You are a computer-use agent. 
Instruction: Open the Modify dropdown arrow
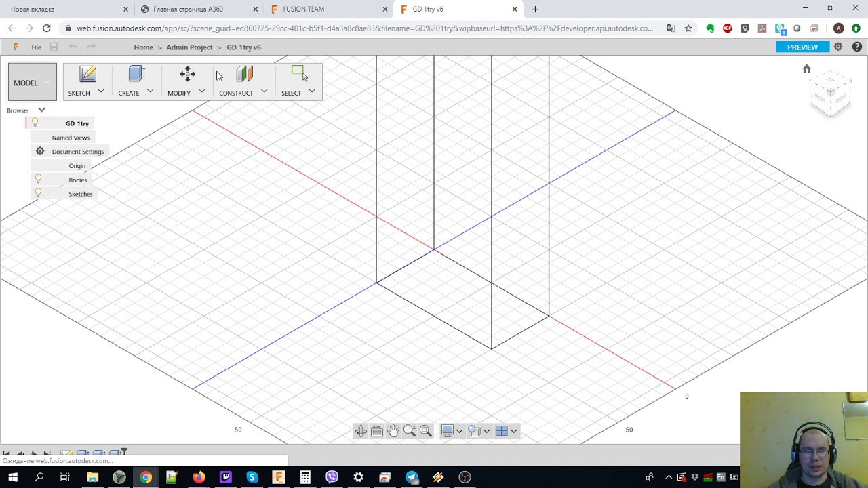[201, 91]
